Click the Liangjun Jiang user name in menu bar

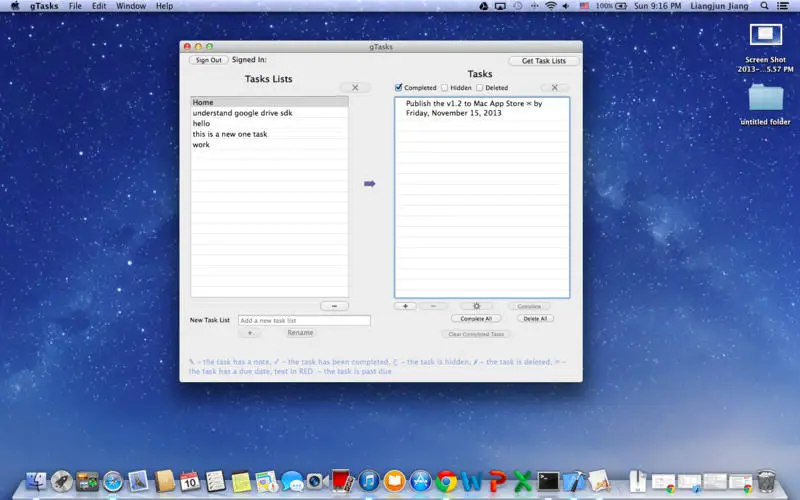[x=719, y=6]
